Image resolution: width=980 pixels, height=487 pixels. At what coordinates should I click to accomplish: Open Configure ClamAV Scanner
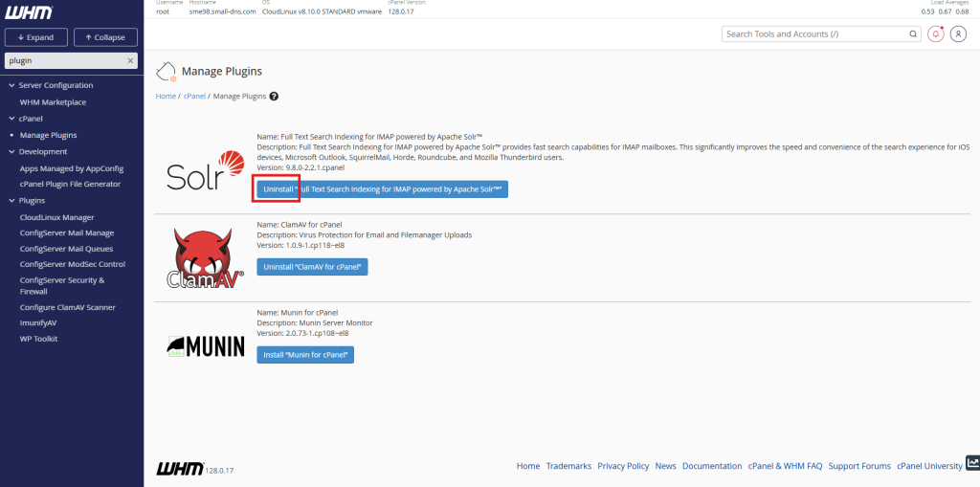click(x=68, y=307)
